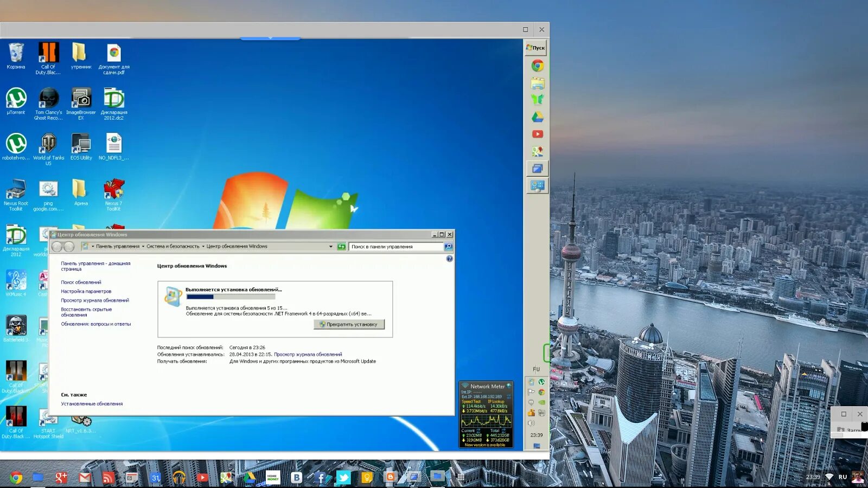Open the Документ для сдачи.pdf file icon

[114, 58]
